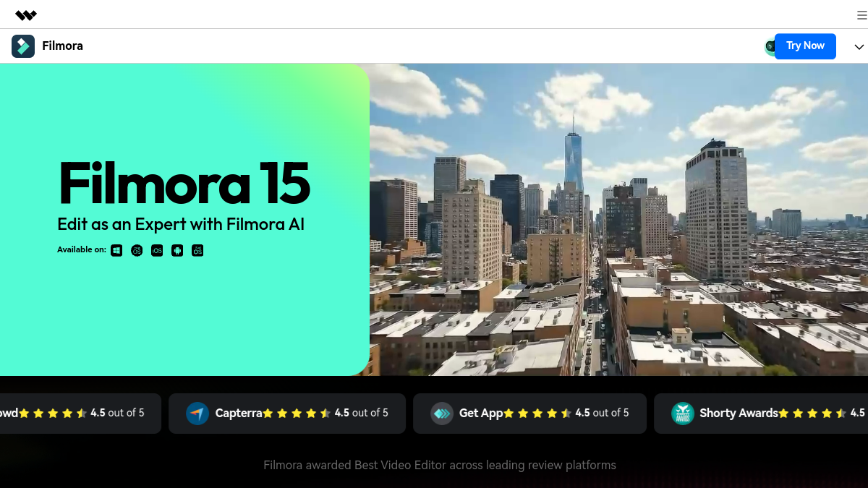Screen dimensions: 868x488
Task: Click the 'Available on:' label
Action: click(82, 250)
